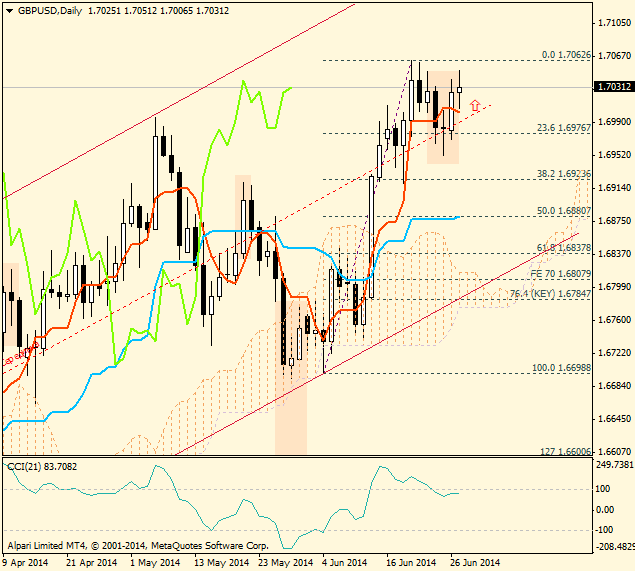Screen dimensions: 635x571
Task: Click price scale value 1.69900
Action: coord(614,121)
